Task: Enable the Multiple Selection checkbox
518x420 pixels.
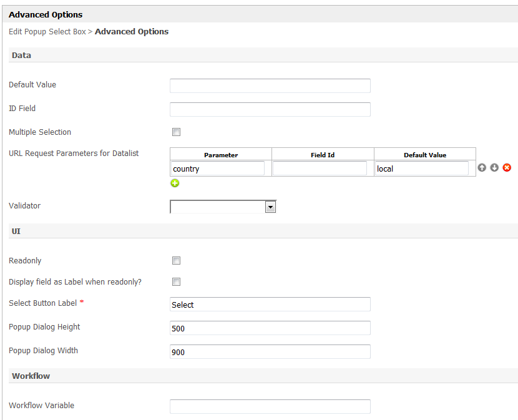Action: (176, 132)
